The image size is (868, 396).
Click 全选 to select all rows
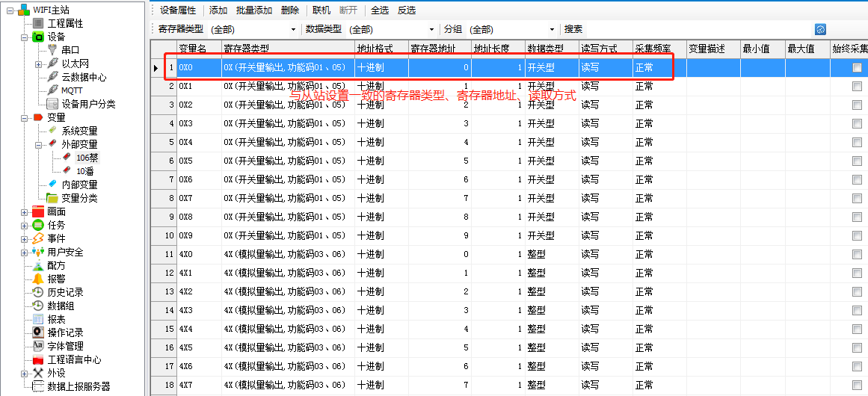pos(380,10)
